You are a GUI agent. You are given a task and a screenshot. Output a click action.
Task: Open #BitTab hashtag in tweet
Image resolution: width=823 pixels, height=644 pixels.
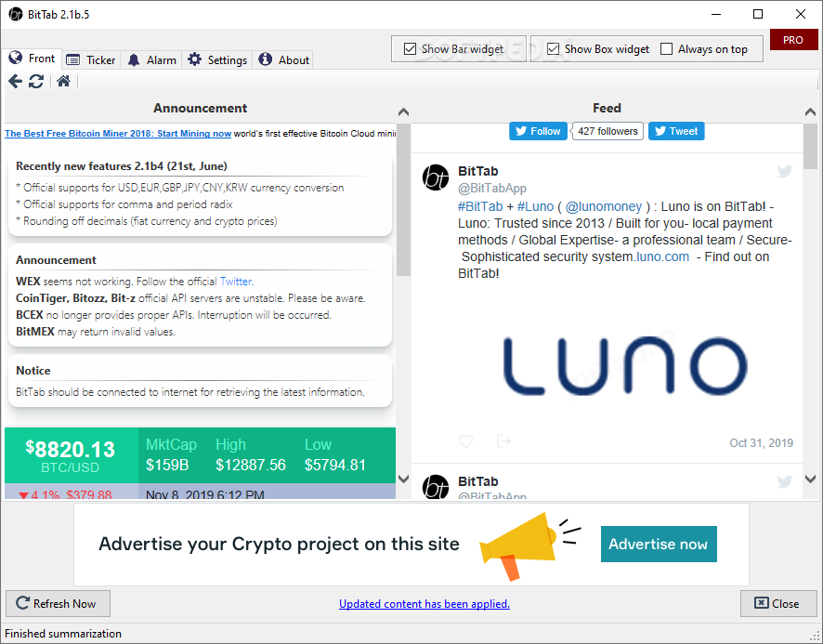click(480, 206)
